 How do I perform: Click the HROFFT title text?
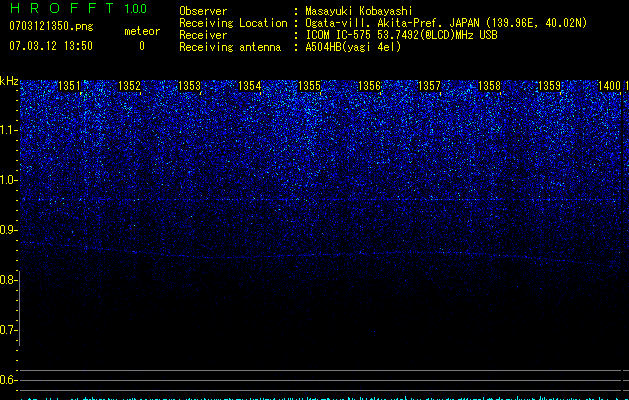click(x=62, y=8)
